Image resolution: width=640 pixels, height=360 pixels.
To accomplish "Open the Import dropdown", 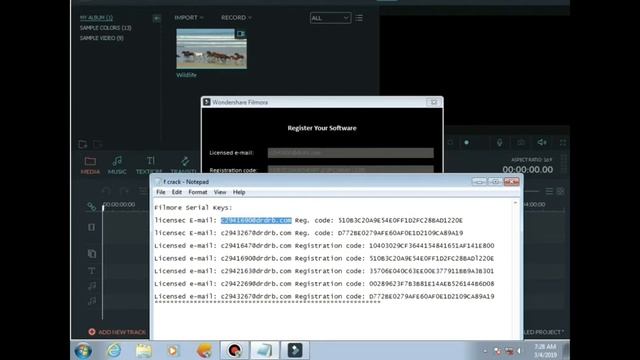I will tap(189, 18).
